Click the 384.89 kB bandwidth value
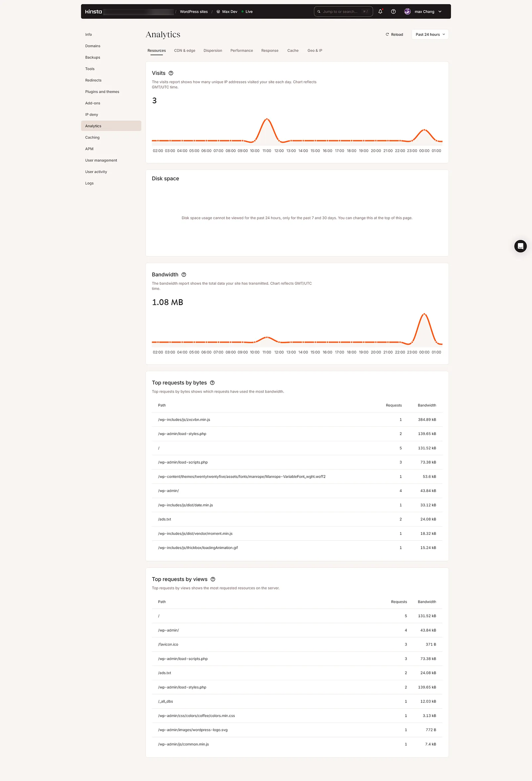 tap(427, 419)
